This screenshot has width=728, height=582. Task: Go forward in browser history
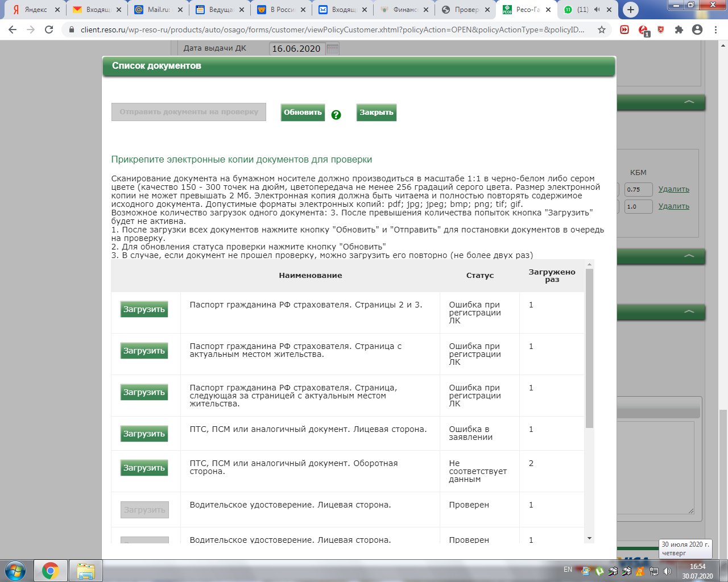[x=31, y=30]
